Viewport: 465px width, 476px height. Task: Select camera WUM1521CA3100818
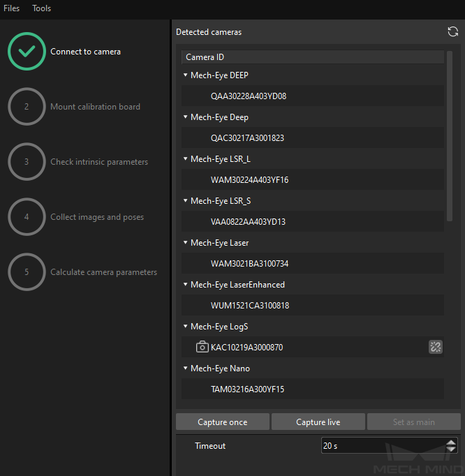pos(313,306)
